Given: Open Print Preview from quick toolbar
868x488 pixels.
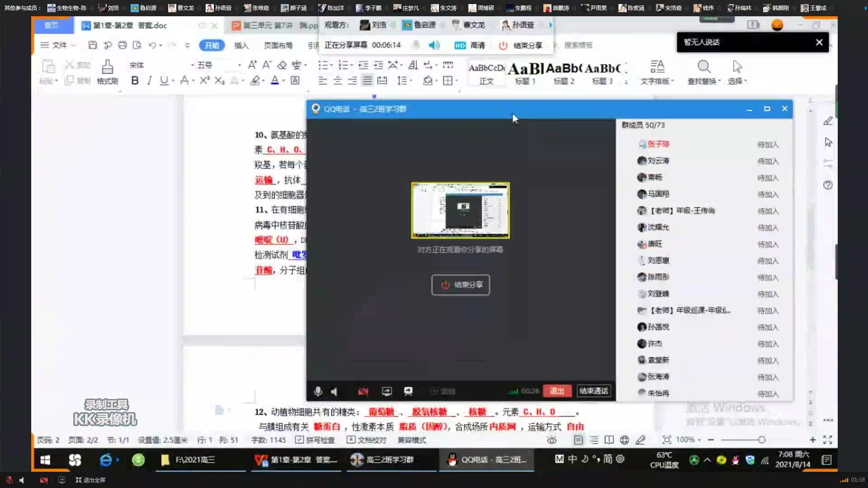Looking at the screenshot, I should (x=137, y=45).
